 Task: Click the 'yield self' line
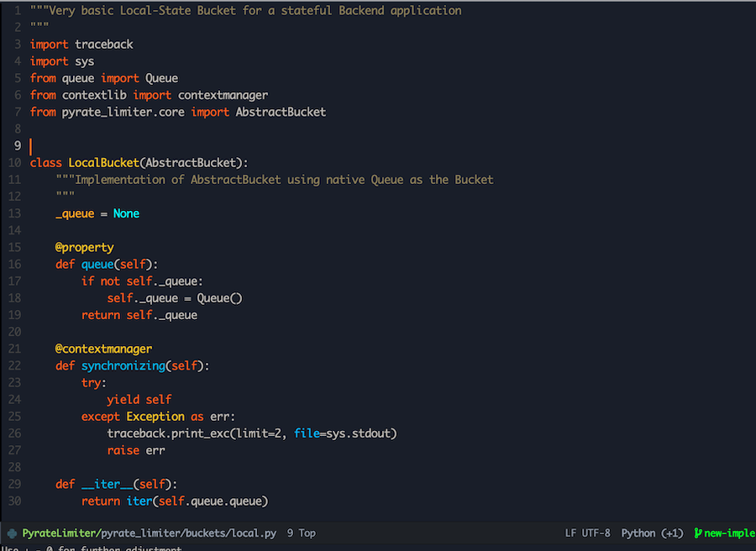[139, 400]
